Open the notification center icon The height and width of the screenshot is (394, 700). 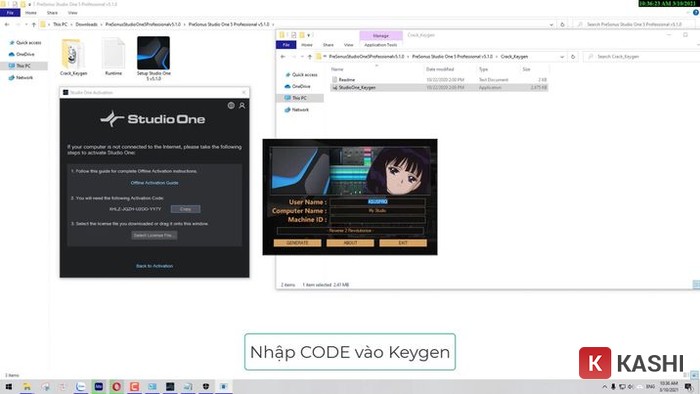coord(689,386)
